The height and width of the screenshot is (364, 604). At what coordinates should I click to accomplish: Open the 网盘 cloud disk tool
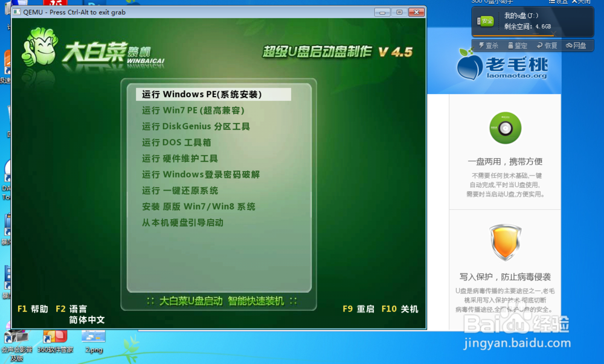577,46
